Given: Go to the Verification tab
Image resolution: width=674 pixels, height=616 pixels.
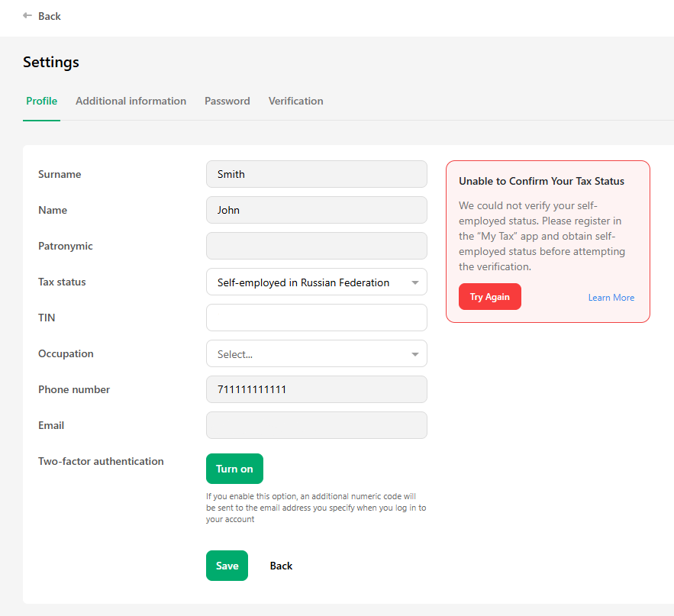Looking at the screenshot, I should tap(295, 101).
